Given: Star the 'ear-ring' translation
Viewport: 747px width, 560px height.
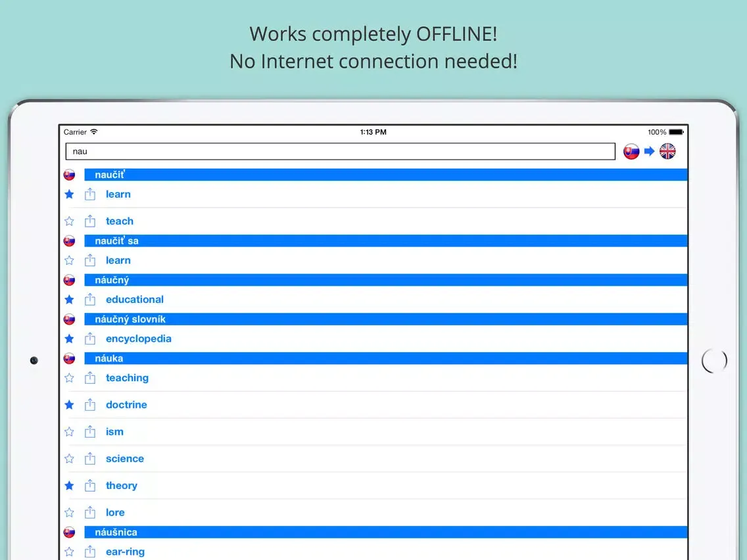Looking at the screenshot, I should pos(70,552).
